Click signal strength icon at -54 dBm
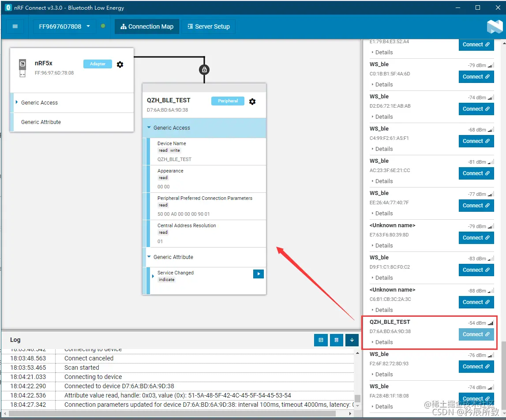 tap(491, 323)
